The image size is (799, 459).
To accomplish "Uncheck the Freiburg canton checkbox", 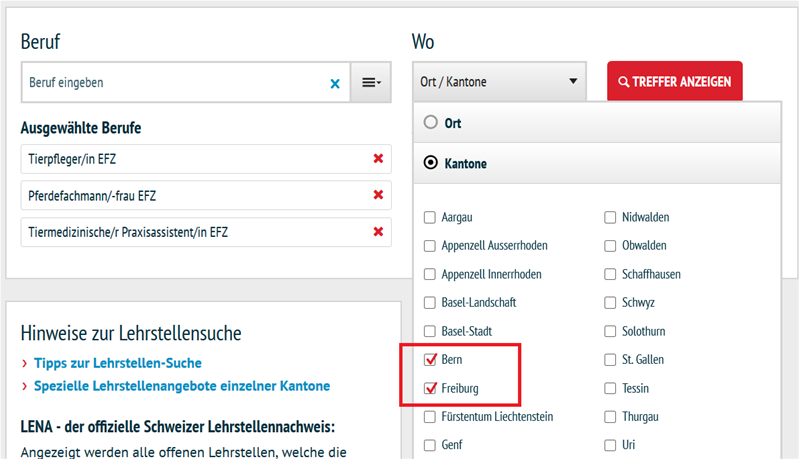I will click(430, 388).
